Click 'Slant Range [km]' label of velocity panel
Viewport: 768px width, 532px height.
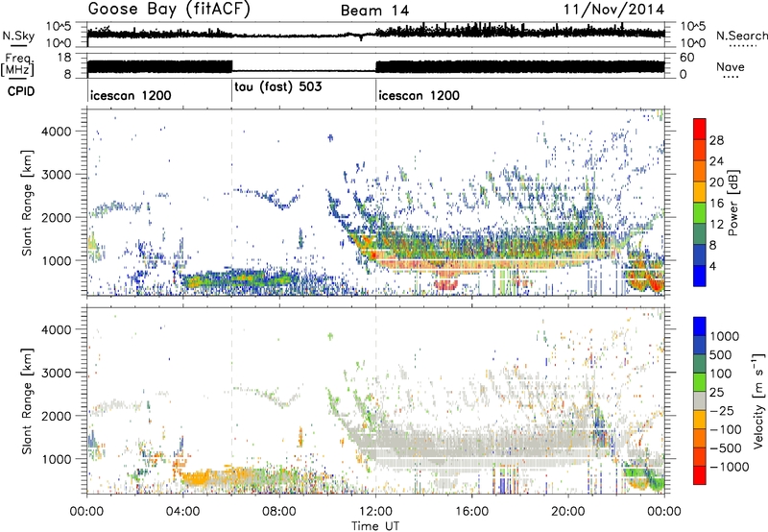coord(27,401)
